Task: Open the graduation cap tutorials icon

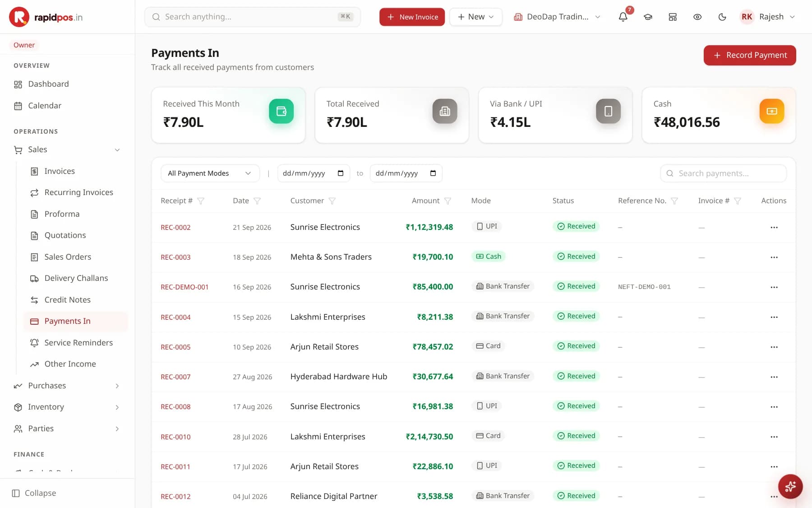Action: click(x=648, y=17)
